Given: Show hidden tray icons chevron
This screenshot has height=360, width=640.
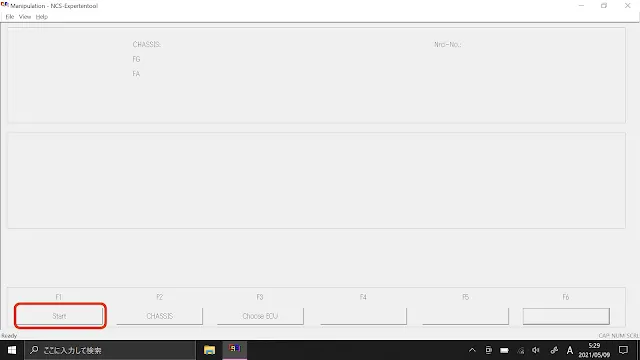Looking at the screenshot, I should tap(472, 350).
